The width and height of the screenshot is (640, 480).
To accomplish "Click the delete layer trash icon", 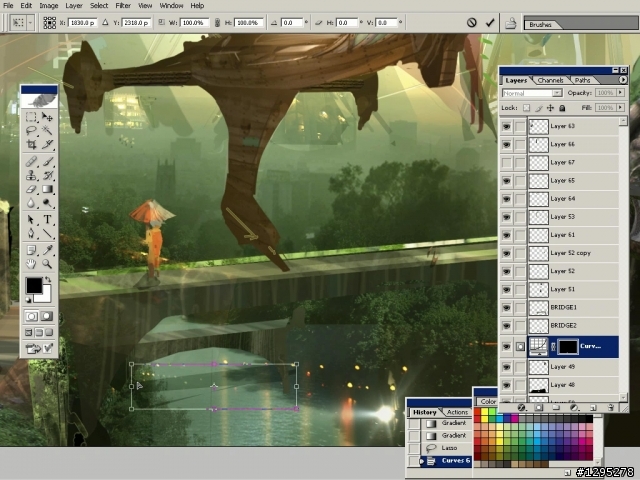I will 611,407.
